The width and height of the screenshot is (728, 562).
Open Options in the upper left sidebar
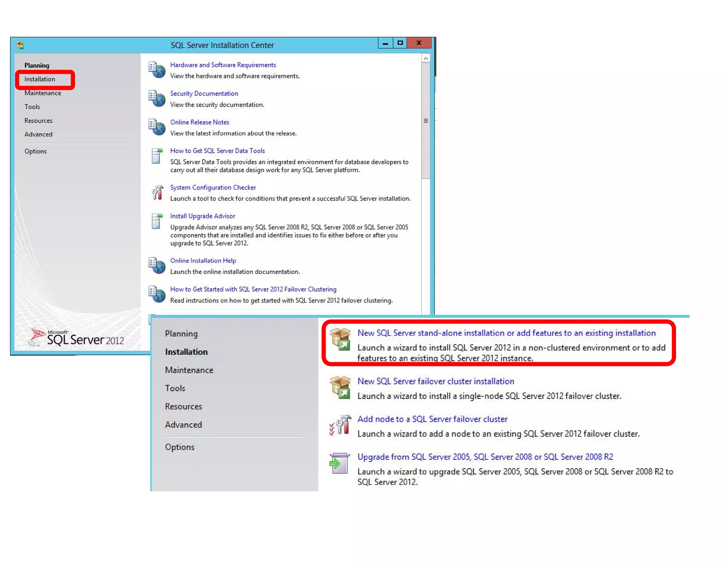[x=36, y=151]
